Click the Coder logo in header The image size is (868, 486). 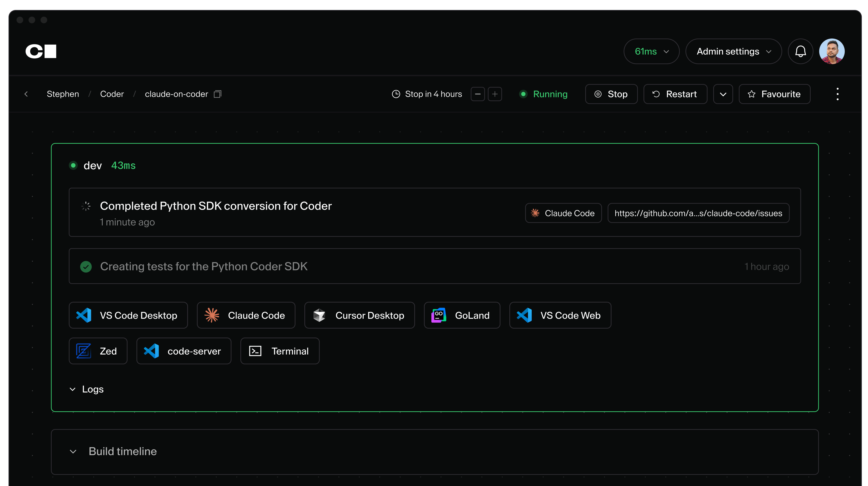click(x=41, y=51)
